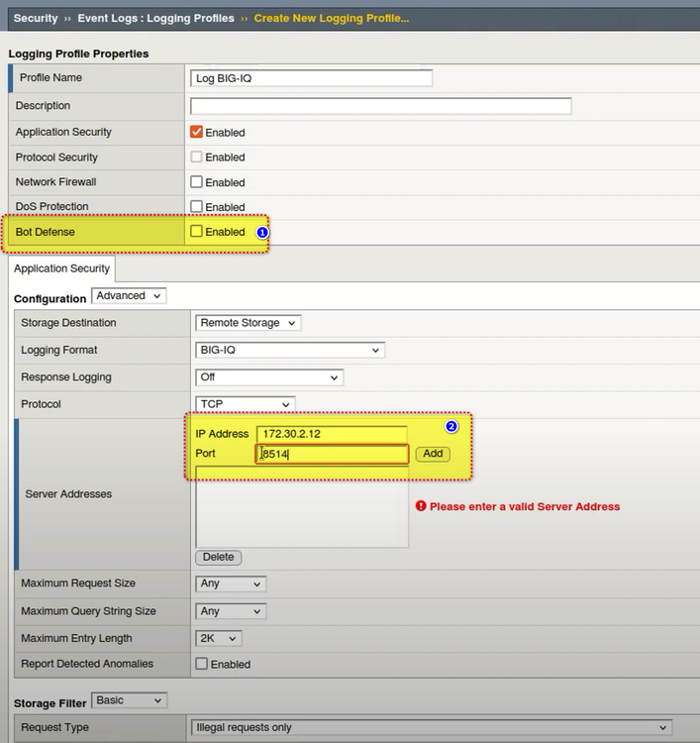Uncheck the Application Security Enabled checkbox
The width and height of the screenshot is (700, 743).
[x=196, y=132]
